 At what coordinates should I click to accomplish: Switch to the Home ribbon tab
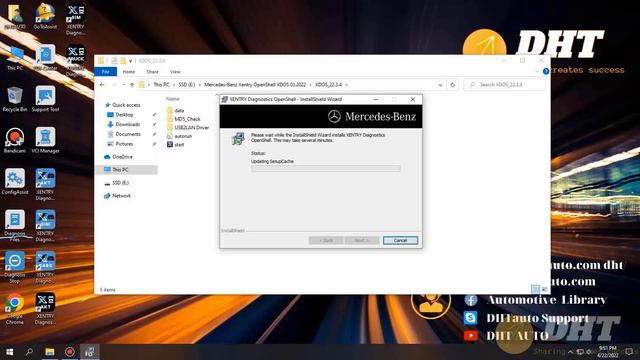[129, 71]
